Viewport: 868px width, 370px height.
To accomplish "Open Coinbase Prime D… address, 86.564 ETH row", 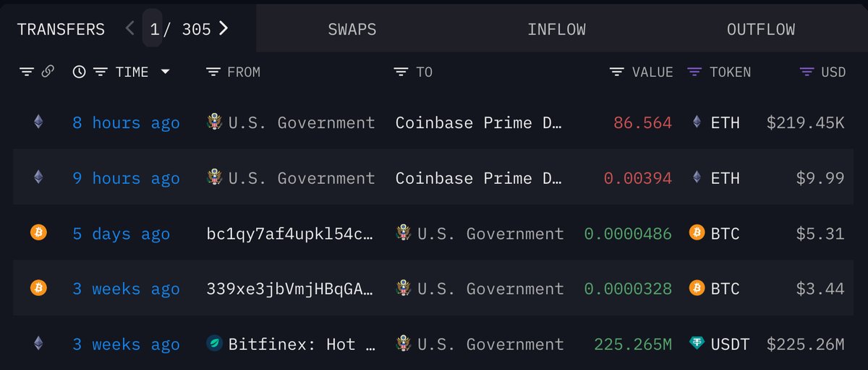I will click(479, 122).
